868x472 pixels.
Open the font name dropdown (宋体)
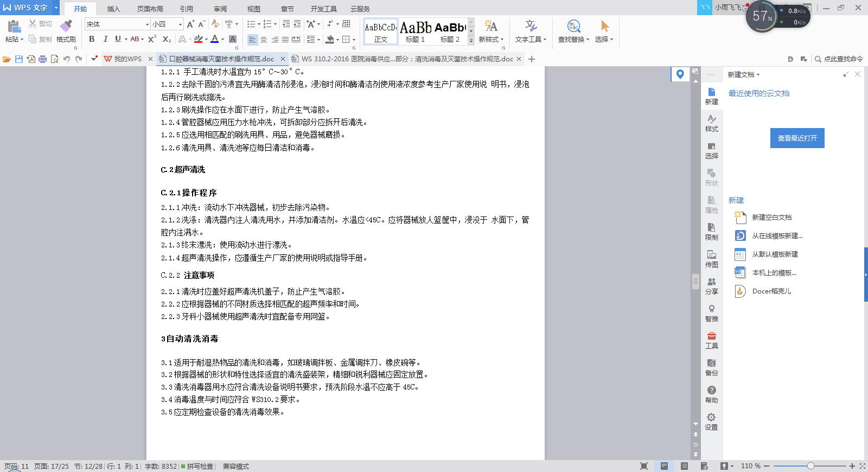(147, 24)
